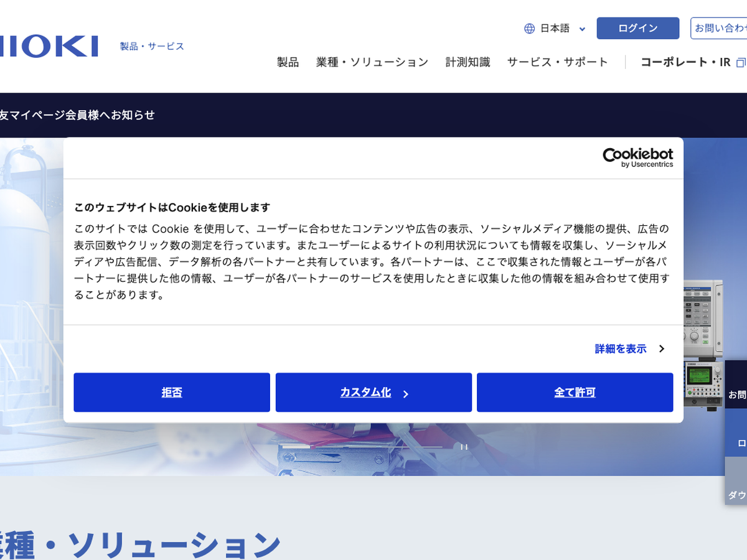Open the 計測知識 menu
The width and height of the screenshot is (747, 560).
pos(467,62)
